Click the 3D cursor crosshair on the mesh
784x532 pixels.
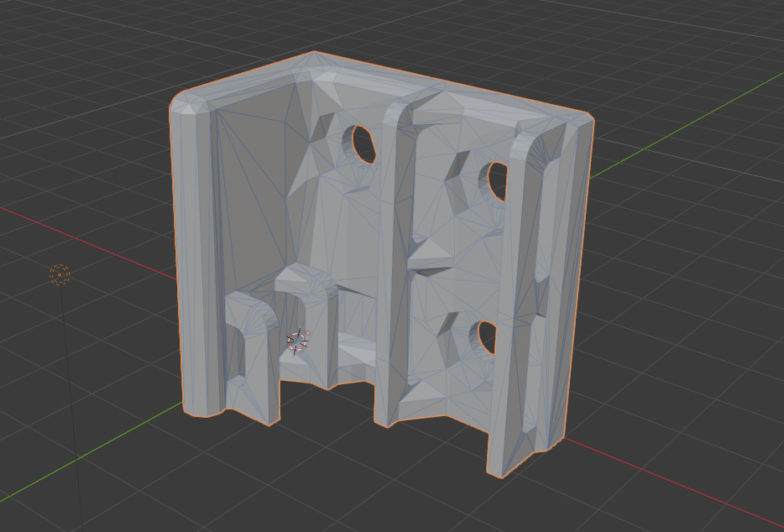pos(297,342)
